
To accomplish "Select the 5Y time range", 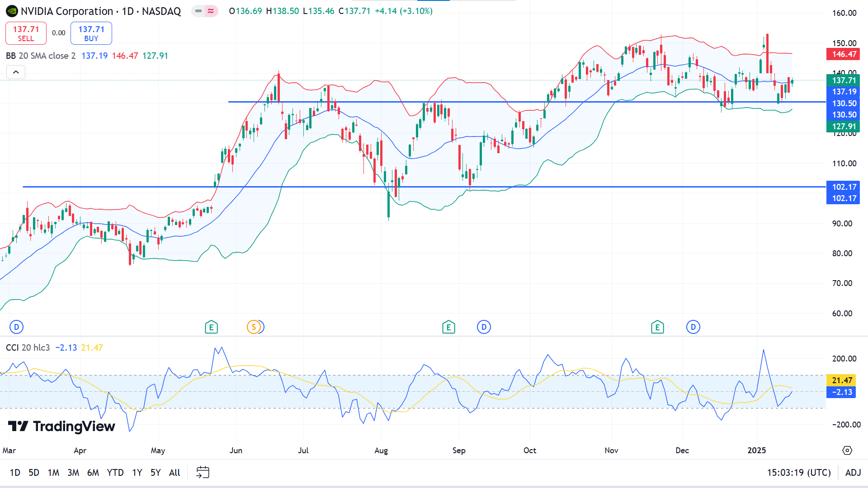I will [156, 473].
